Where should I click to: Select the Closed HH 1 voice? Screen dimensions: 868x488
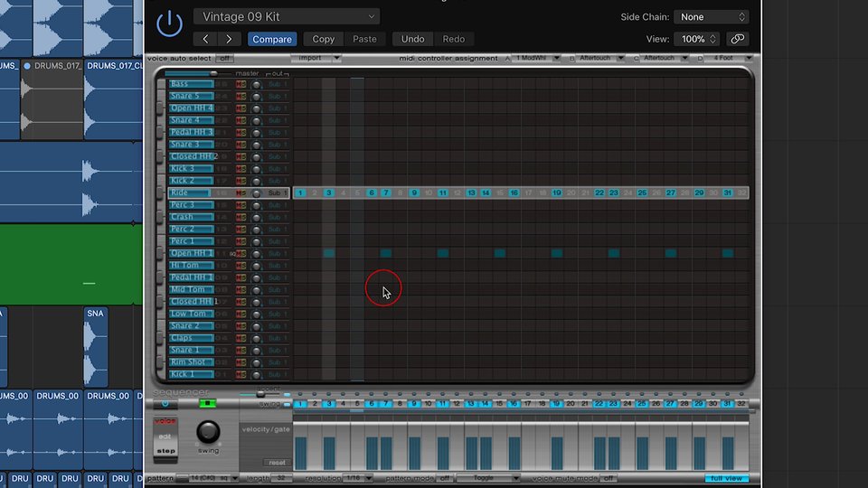pos(191,302)
